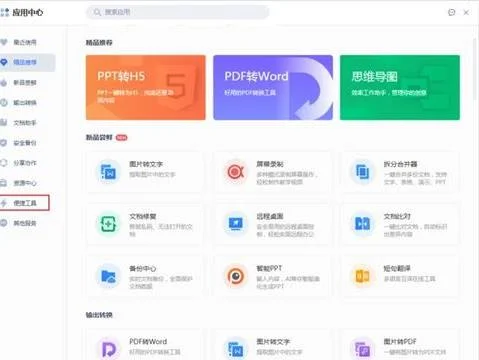
Task: Click the 安全备份 shield icon in sidebar
Action: [4, 143]
